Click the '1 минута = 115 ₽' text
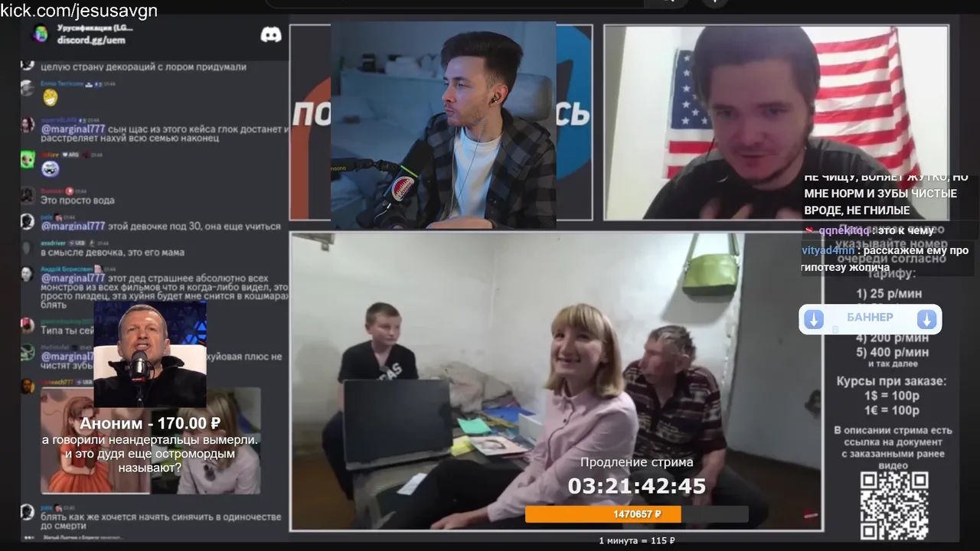 (x=637, y=540)
